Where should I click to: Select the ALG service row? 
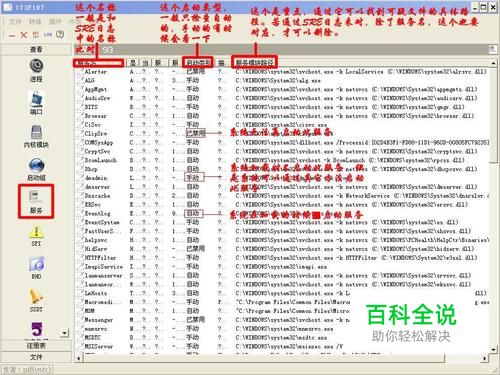click(x=282, y=80)
